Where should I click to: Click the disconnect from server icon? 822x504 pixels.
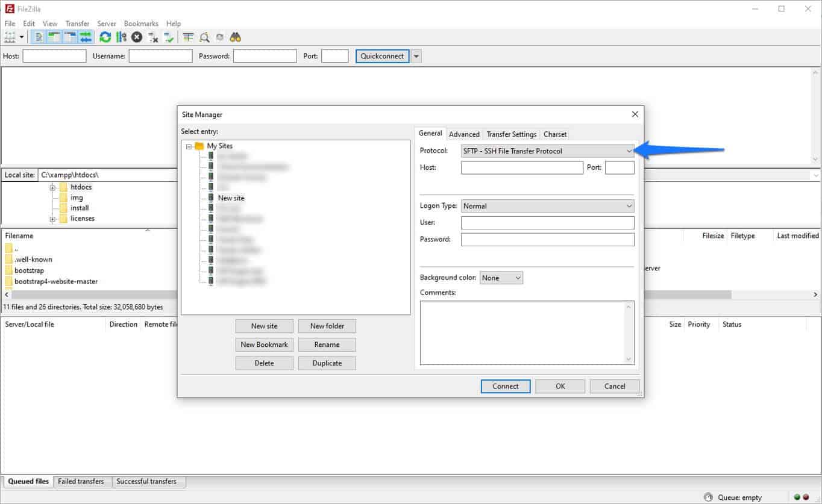click(153, 37)
